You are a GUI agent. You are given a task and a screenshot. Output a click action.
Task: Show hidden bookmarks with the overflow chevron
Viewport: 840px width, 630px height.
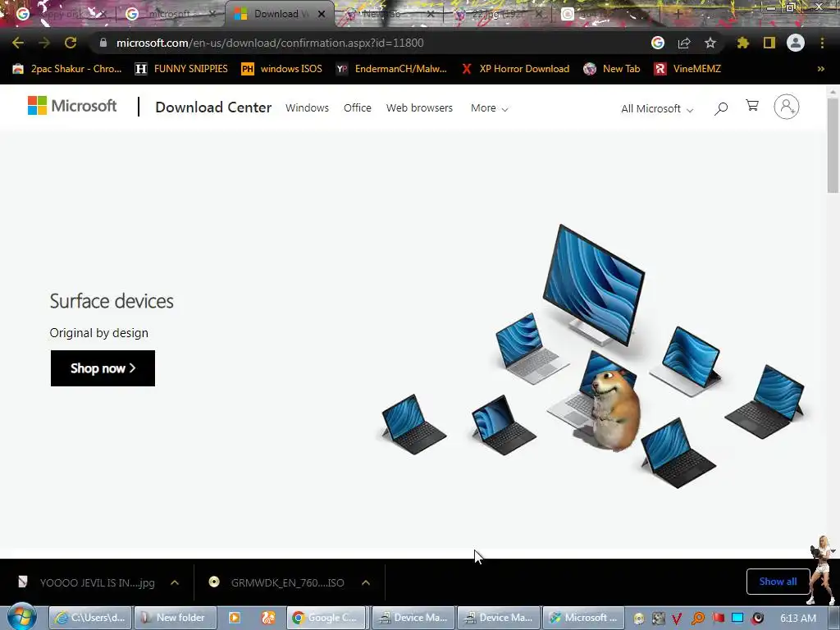point(820,69)
